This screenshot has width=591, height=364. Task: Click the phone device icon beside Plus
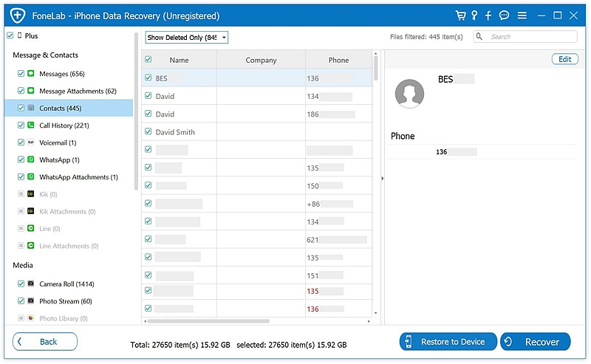pos(20,35)
